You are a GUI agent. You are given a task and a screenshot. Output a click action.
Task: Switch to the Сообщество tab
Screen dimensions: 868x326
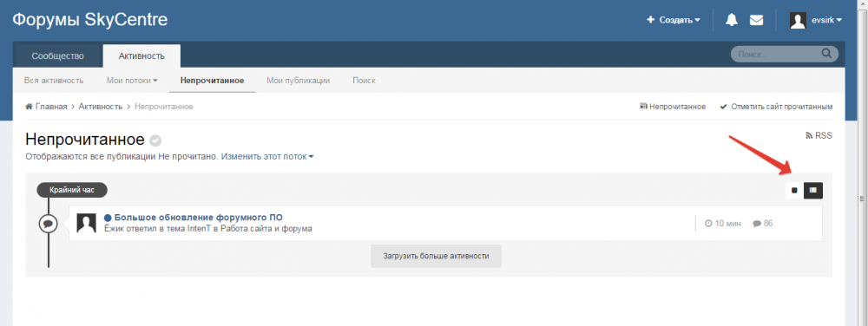click(57, 55)
